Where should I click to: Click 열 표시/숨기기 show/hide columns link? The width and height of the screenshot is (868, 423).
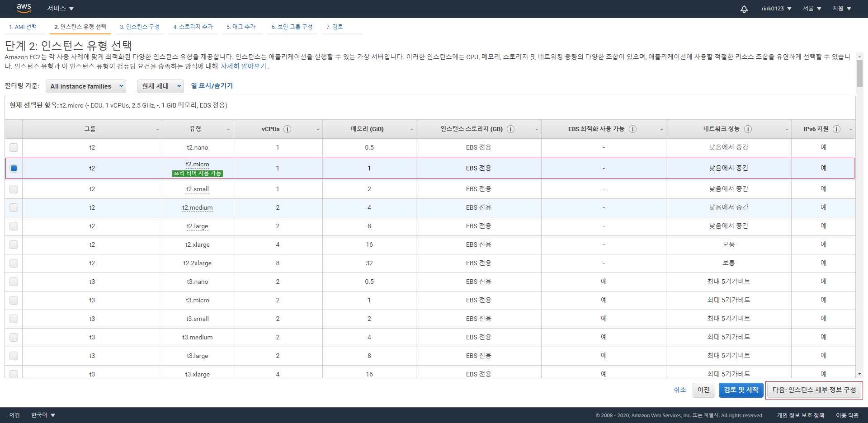(212, 85)
